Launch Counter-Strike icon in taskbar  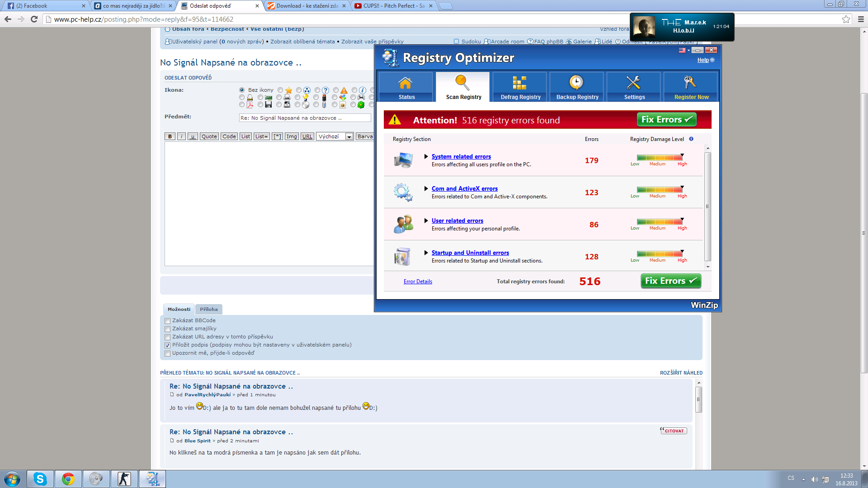[x=124, y=479]
